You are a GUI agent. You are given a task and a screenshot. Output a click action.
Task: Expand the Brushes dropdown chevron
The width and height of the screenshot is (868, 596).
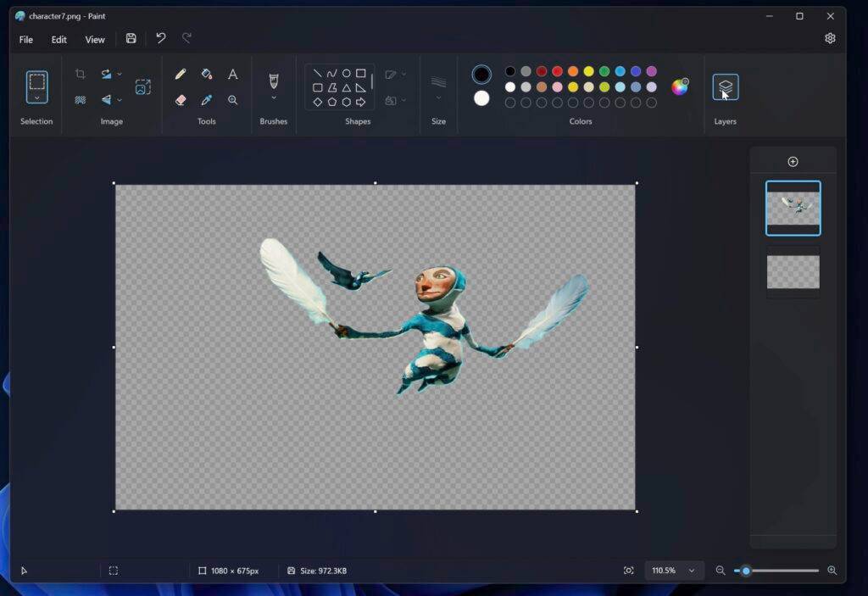pyautogui.click(x=273, y=96)
